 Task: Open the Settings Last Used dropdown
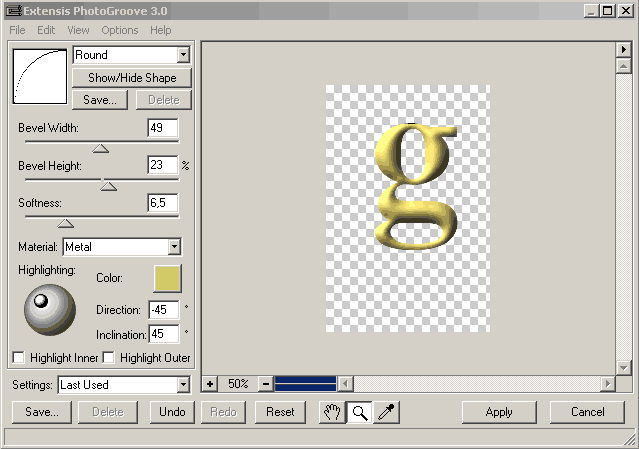[182, 384]
